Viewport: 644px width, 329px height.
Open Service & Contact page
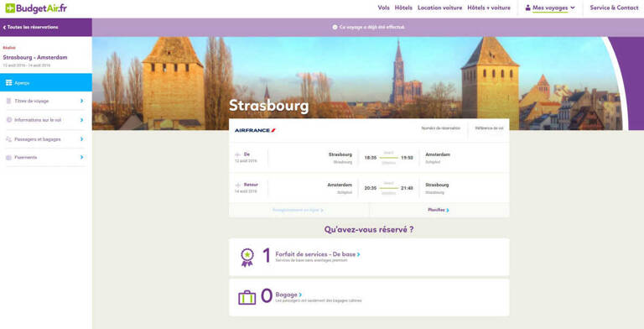coord(614,8)
